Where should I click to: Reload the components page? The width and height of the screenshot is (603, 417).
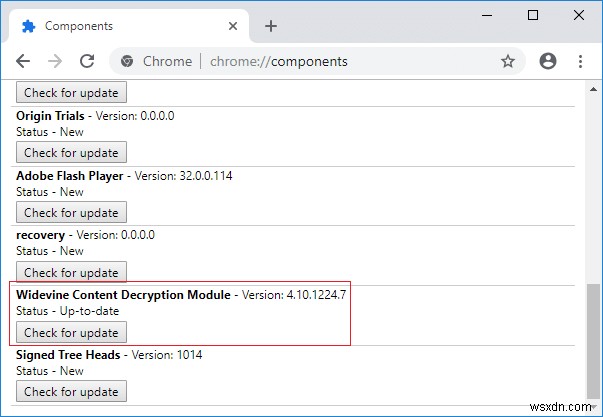(x=87, y=61)
